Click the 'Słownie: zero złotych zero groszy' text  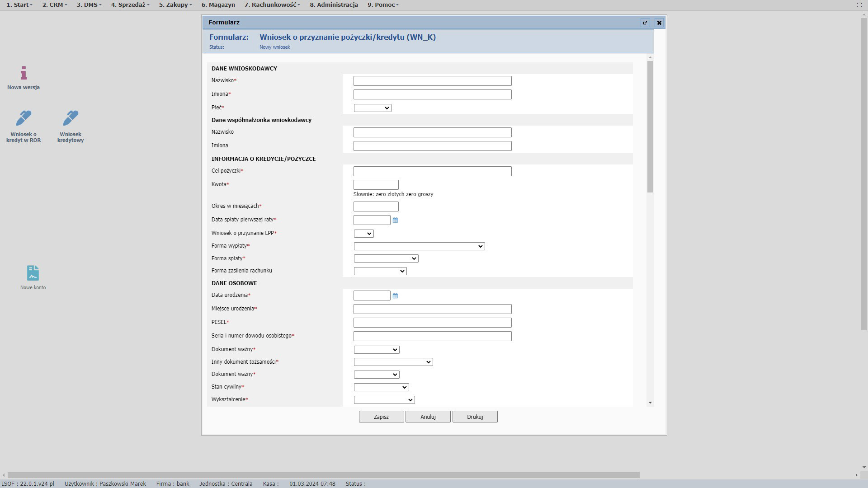coord(393,194)
